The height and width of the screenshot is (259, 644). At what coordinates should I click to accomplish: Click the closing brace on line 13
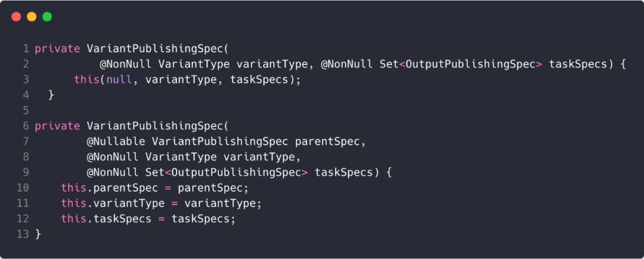coord(38,235)
